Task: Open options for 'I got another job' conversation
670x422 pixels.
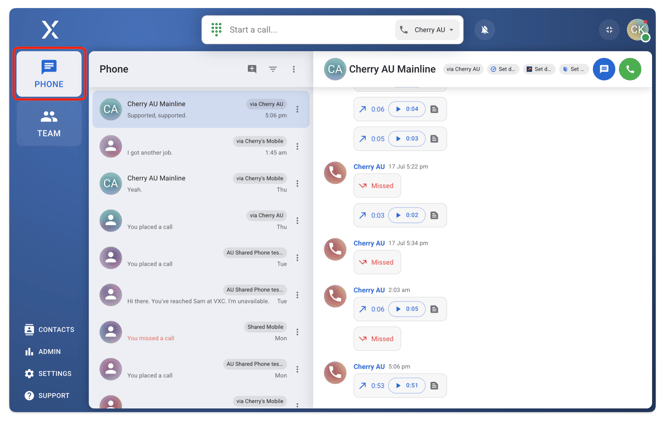Action: (x=297, y=147)
